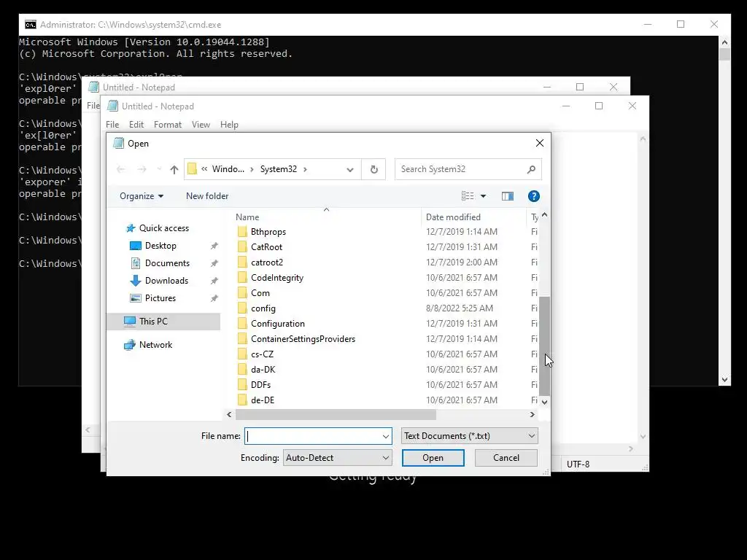The image size is (747, 560).
Task: Select the Configuration folder icon
Action: 242,324
